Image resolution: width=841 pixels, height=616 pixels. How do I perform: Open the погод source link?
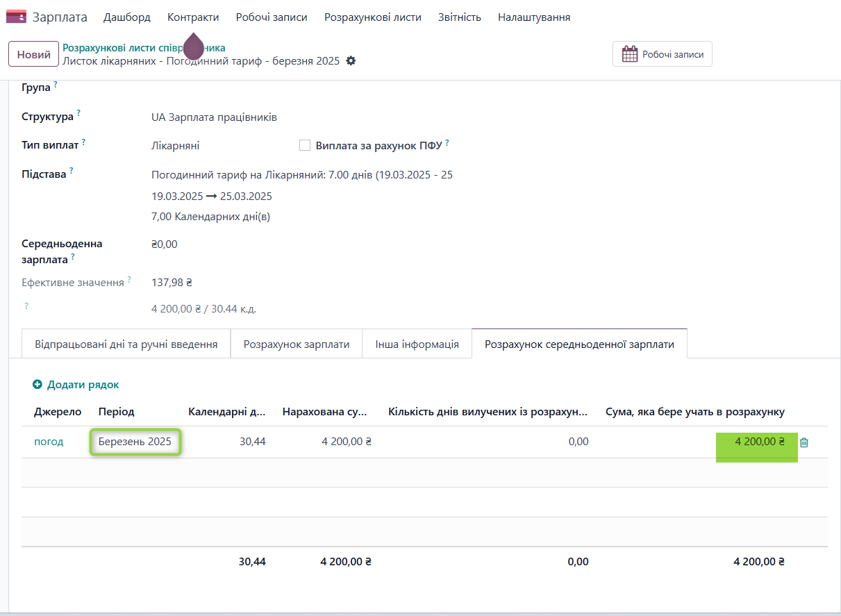tap(49, 442)
